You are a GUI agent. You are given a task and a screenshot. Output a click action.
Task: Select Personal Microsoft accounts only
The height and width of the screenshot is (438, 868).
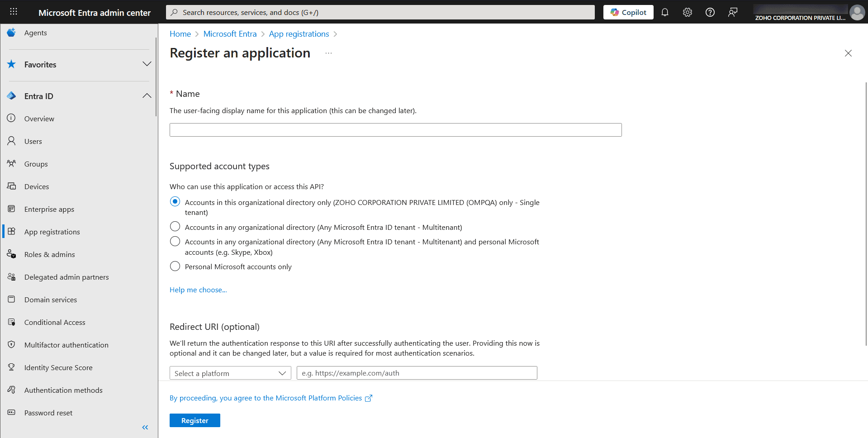(175, 266)
